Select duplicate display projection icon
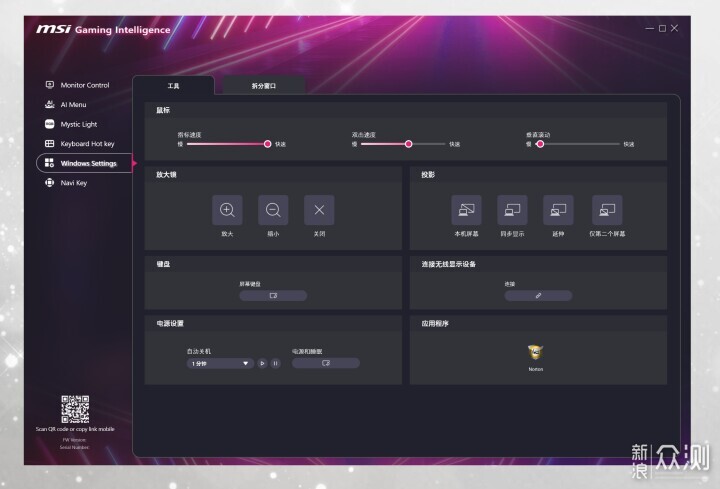The image size is (720, 489). [x=512, y=210]
